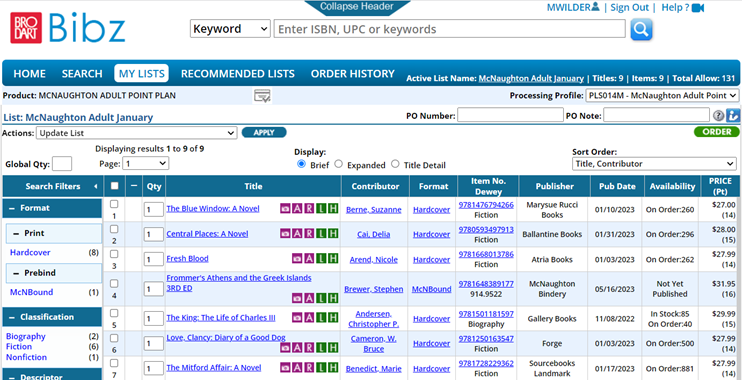Open the Page number dropdown
Viewport: 742px width, 380px height.
click(x=146, y=163)
